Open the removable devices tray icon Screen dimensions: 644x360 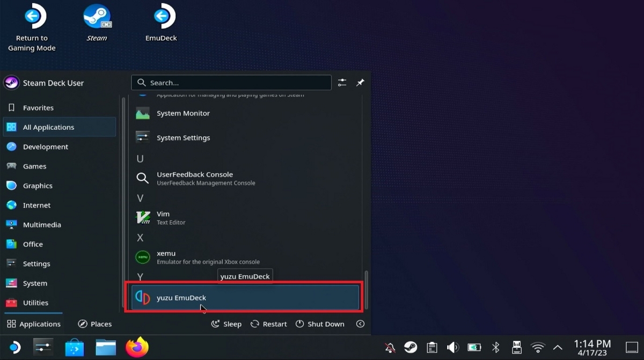point(517,348)
